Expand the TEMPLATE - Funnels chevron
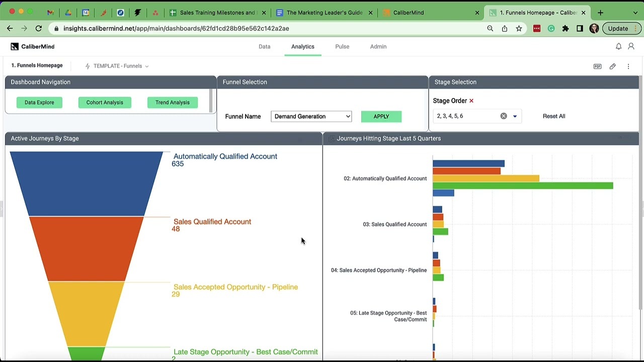Viewport: 644px width, 362px height. pyautogui.click(x=146, y=66)
